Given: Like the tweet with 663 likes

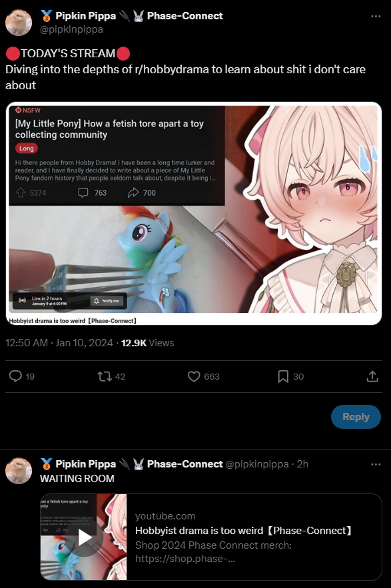Looking at the screenshot, I should [x=194, y=376].
